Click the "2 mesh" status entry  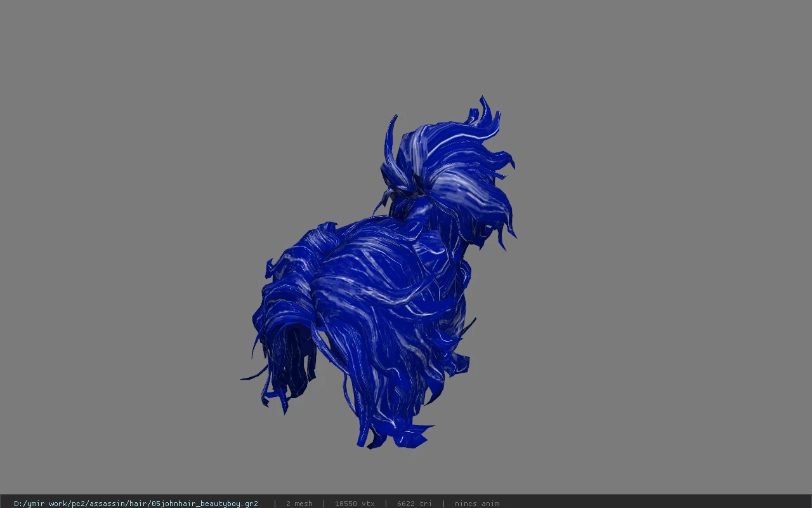(x=299, y=504)
